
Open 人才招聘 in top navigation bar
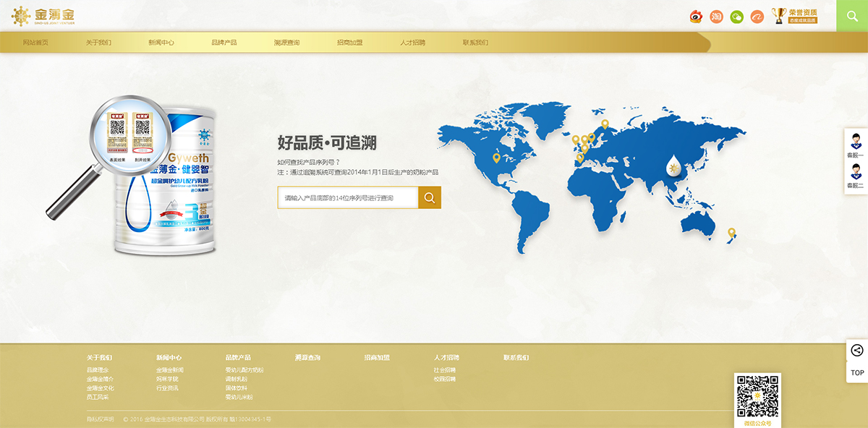pos(412,43)
